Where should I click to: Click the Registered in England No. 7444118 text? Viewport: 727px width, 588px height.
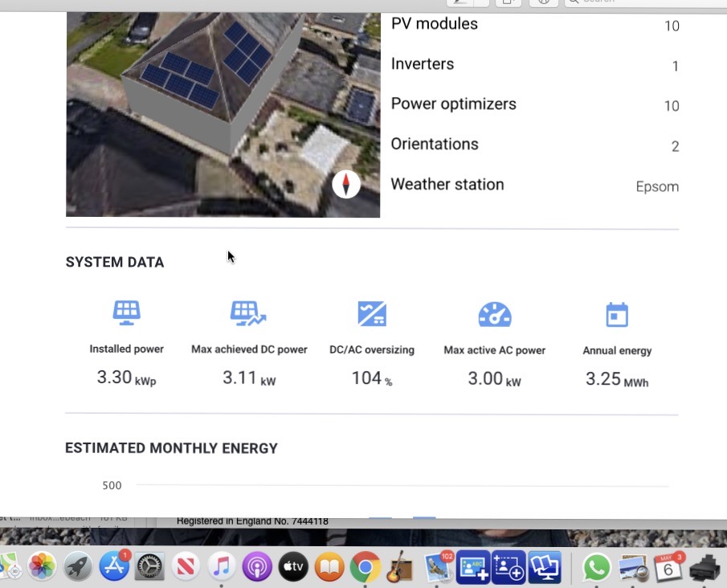(253, 521)
